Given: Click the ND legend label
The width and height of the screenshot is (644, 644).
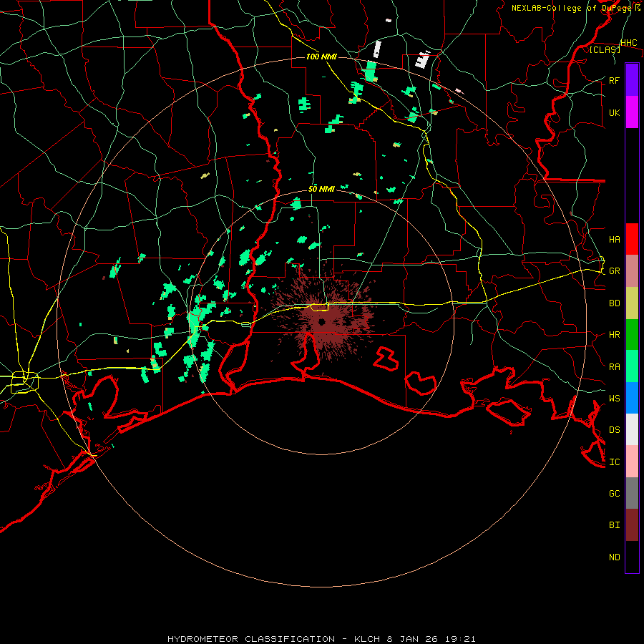Looking at the screenshot, I should [x=614, y=557].
